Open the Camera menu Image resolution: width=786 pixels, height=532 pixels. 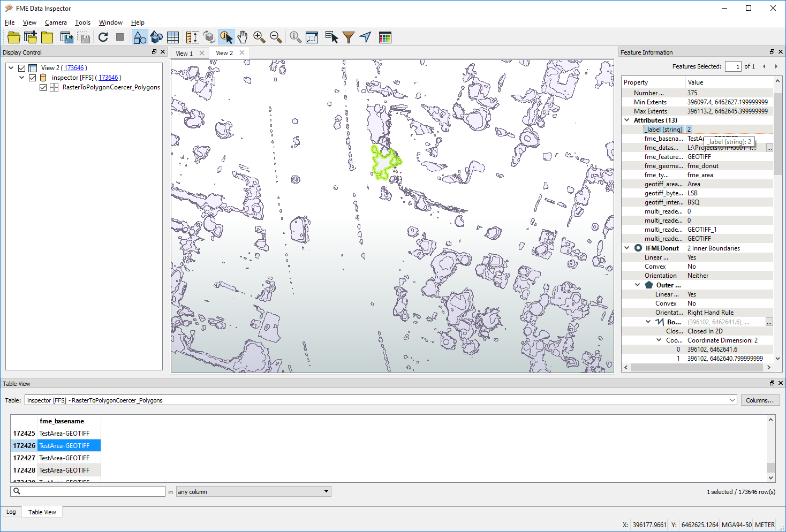(x=56, y=22)
